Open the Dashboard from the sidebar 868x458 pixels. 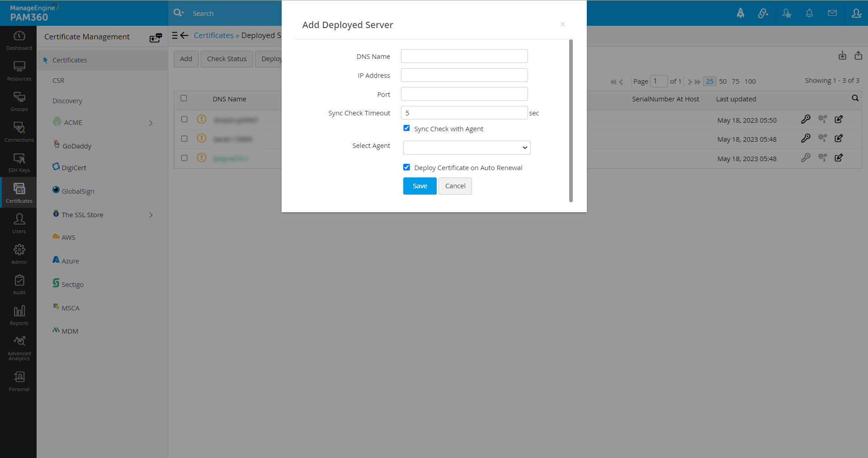pyautogui.click(x=19, y=40)
